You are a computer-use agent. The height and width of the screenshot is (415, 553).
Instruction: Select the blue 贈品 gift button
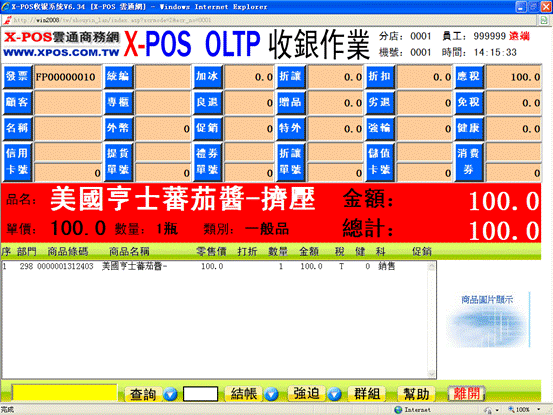coord(291,102)
